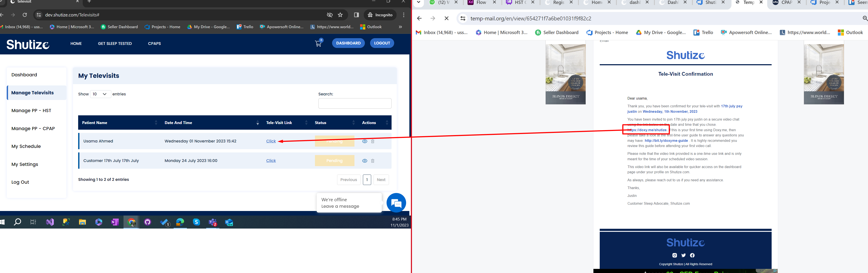868x273 pixels.
Task: Expand hidden bookmarks overflow chevron
Action: click(400, 27)
